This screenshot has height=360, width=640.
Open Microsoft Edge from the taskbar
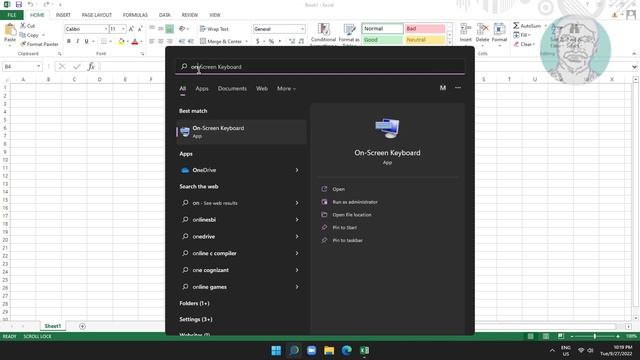click(347, 351)
